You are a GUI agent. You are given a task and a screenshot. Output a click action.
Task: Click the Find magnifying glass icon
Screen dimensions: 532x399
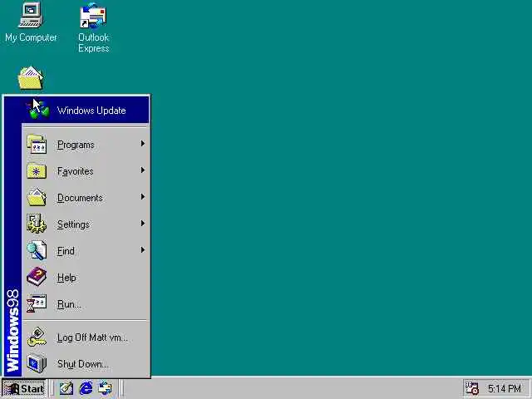(37, 250)
